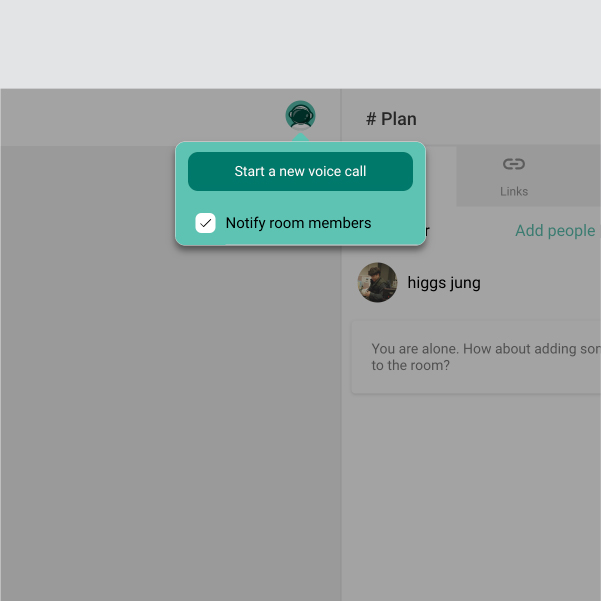Viewport: 601px width, 601px height.
Task: Uncheck the Notify room members checkbox
Action: click(205, 223)
